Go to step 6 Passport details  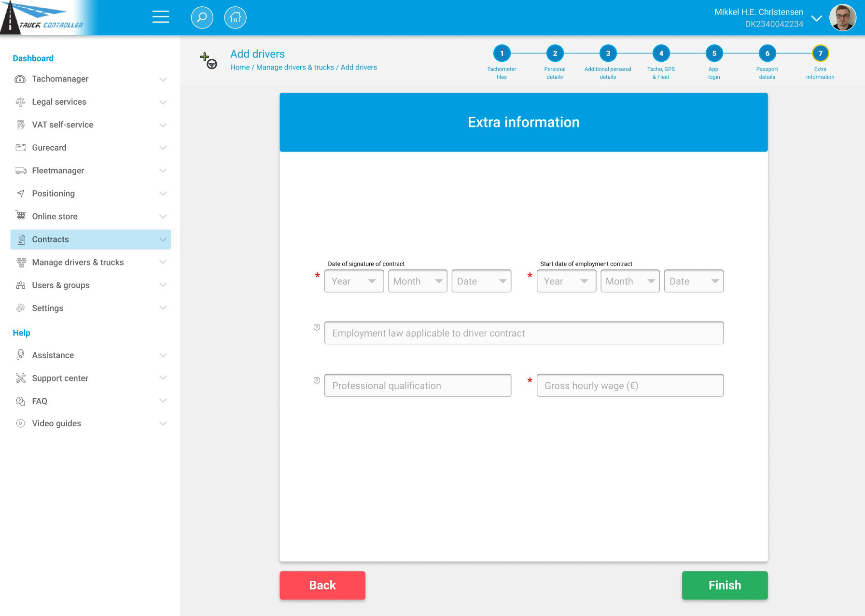click(x=767, y=53)
